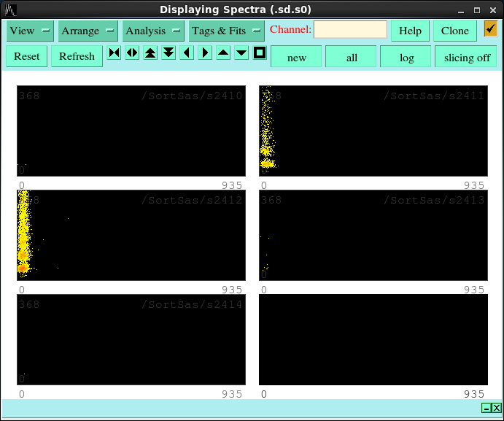Click the single up arrow icon
The width and height of the screenshot is (504, 421).
coord(223,53)
